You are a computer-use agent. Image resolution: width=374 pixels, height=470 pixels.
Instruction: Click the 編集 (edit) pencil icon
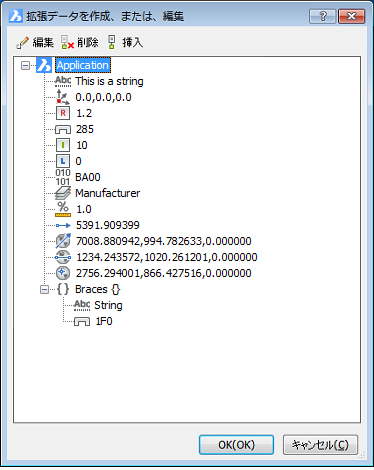pyautogui.click(x=23, y=43)
